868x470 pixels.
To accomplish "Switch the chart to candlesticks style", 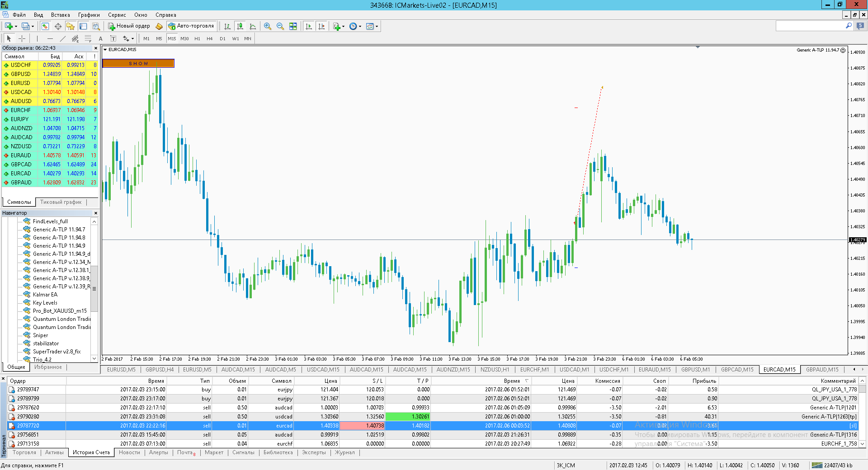I will click(x=240, y=26).
